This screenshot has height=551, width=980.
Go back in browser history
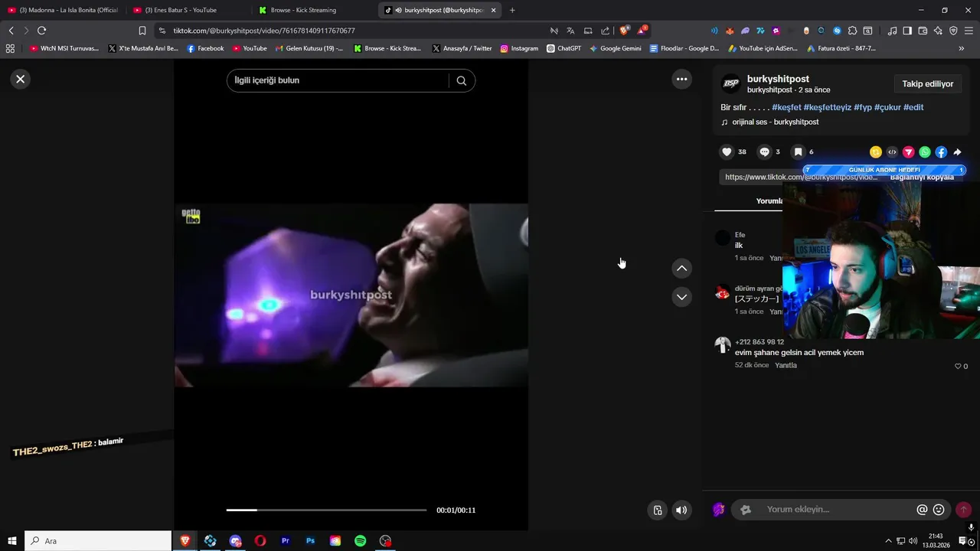tap(11, 31)
